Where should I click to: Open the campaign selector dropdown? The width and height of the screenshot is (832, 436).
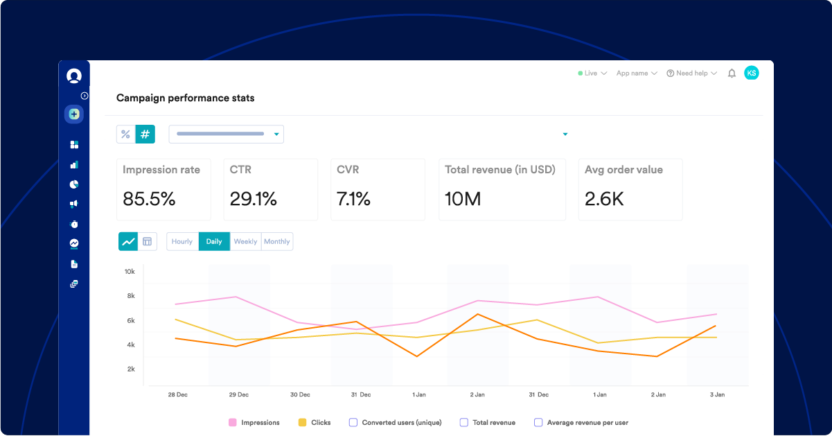click(226, 134)
